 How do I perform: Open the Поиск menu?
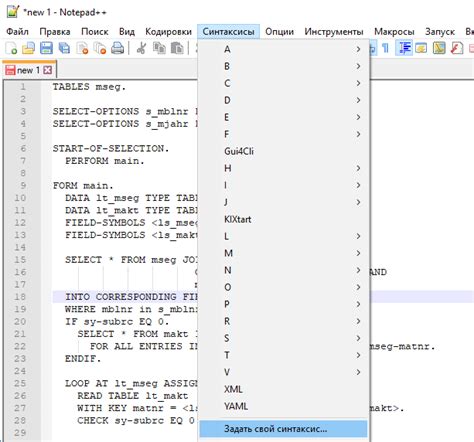pos(95,32)
